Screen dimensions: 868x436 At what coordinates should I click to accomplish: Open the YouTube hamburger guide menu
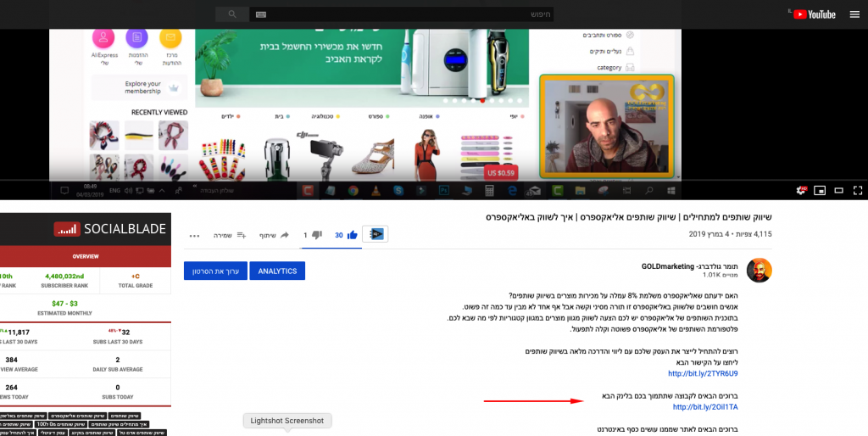[x=854, y=14]
